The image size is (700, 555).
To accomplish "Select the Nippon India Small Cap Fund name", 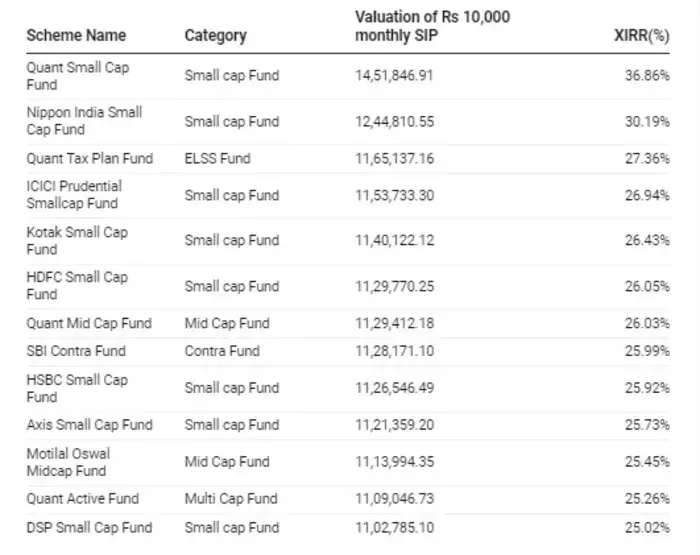I will point(84,121).
